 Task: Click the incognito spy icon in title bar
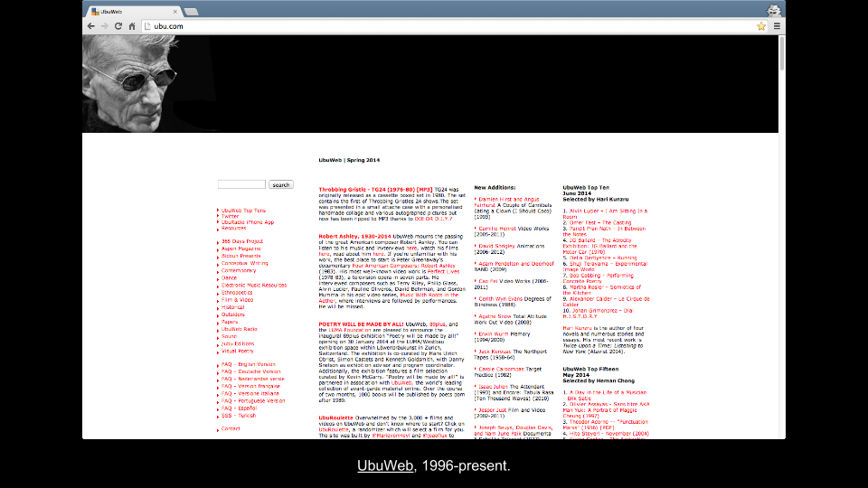tap(773, 10)
